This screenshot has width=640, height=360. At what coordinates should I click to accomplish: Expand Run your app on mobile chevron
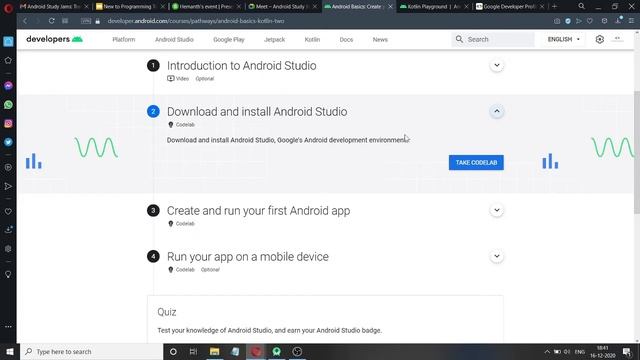click(497, 256)
